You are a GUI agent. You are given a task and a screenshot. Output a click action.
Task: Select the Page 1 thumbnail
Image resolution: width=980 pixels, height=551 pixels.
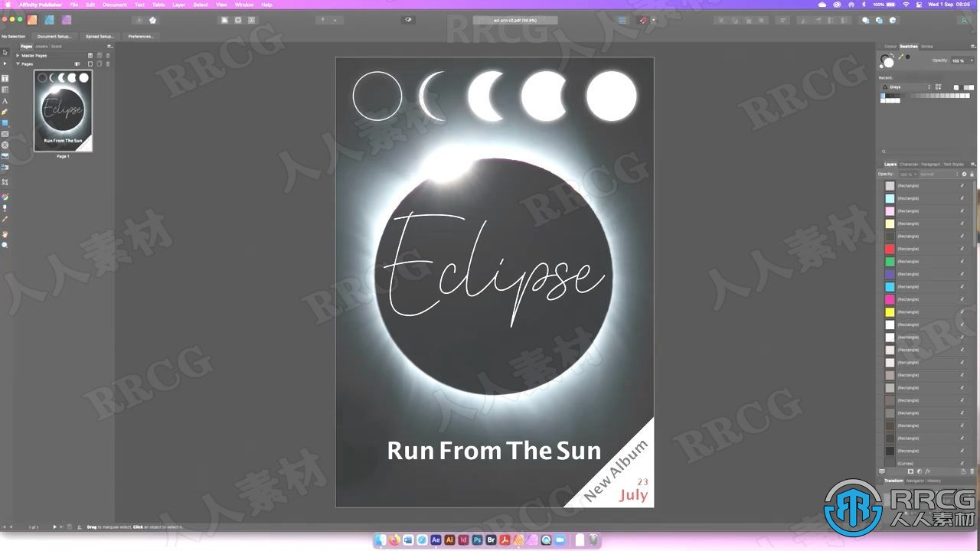[x=63, y=111]
